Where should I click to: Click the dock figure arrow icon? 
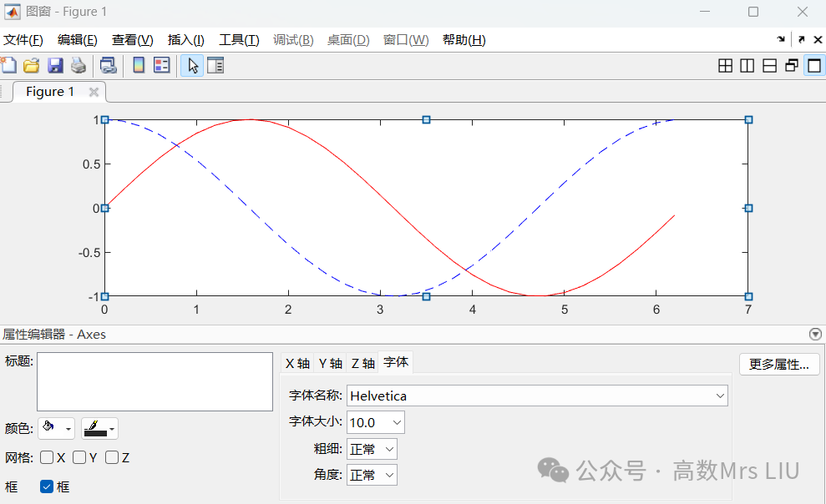pyautogui.click(x=781, y=39)
